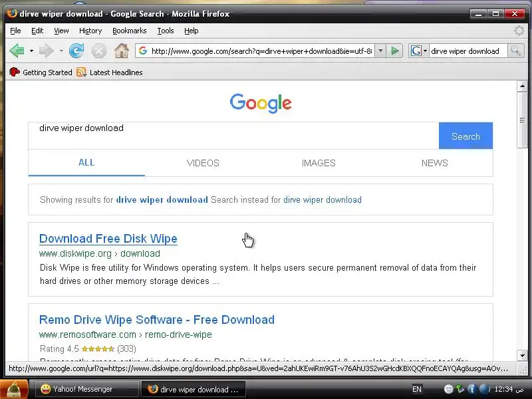Click the Google page search input field
Screen dimensions: 532x399
tap(233, 136)
